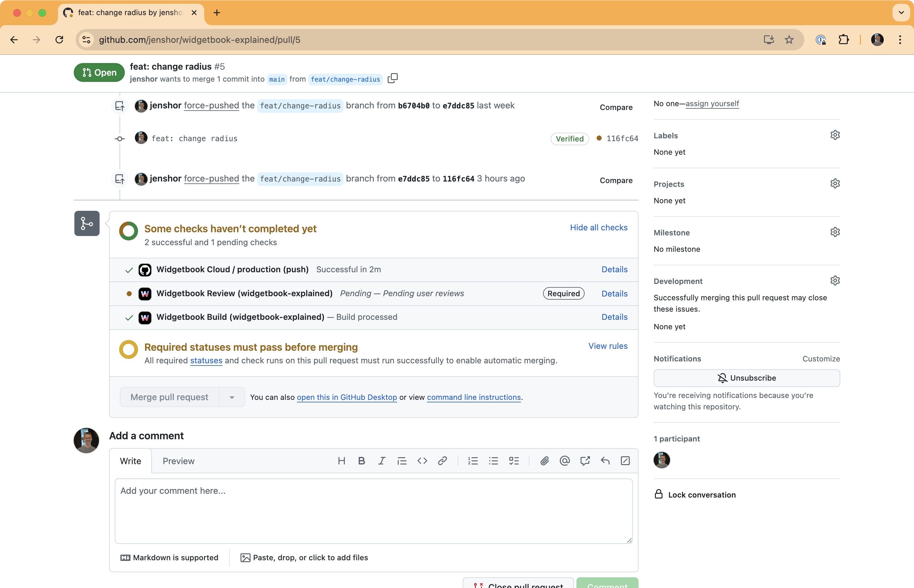Lock conversation on this pull request

tap(701, 495)
